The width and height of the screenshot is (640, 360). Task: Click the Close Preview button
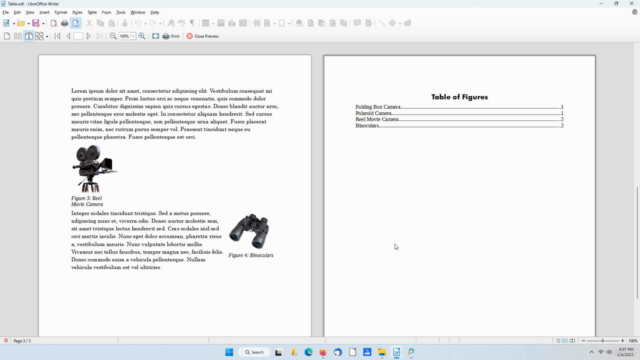203,36
